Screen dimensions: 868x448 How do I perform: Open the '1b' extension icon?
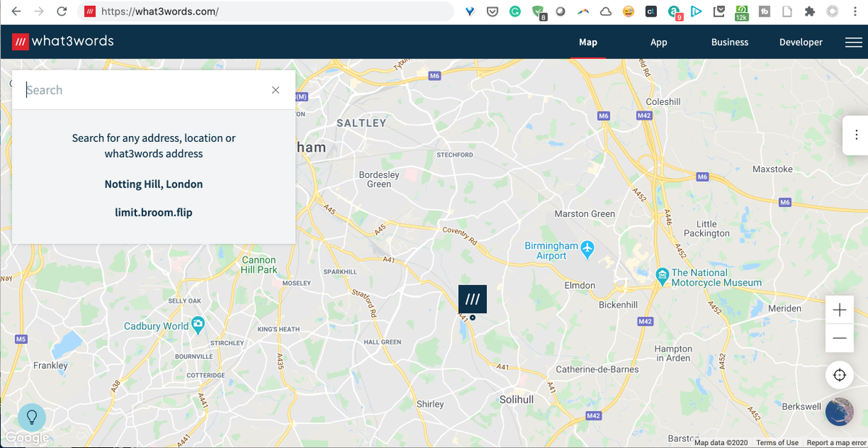click(764, 12)
